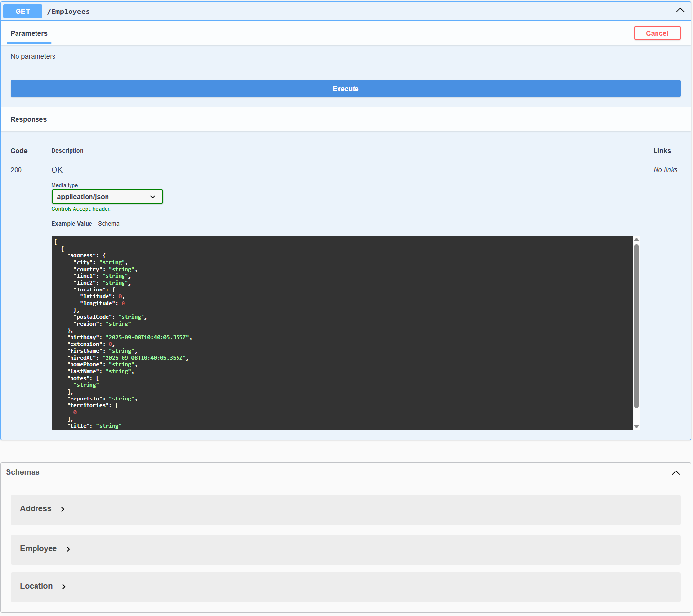Click the "line2" line in example JSON
The image size is (693, 616).
(x=102, y=283)
